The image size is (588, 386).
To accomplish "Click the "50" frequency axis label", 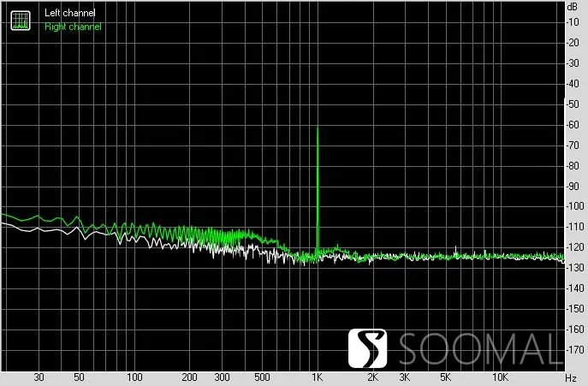I will 79,377.
